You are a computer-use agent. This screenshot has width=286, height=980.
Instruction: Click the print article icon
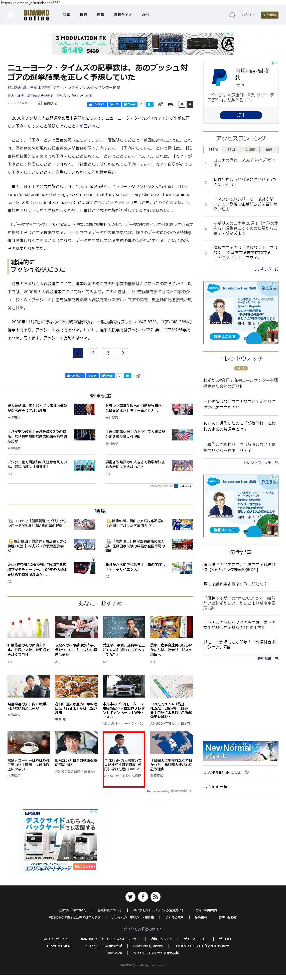coord(171,104)
